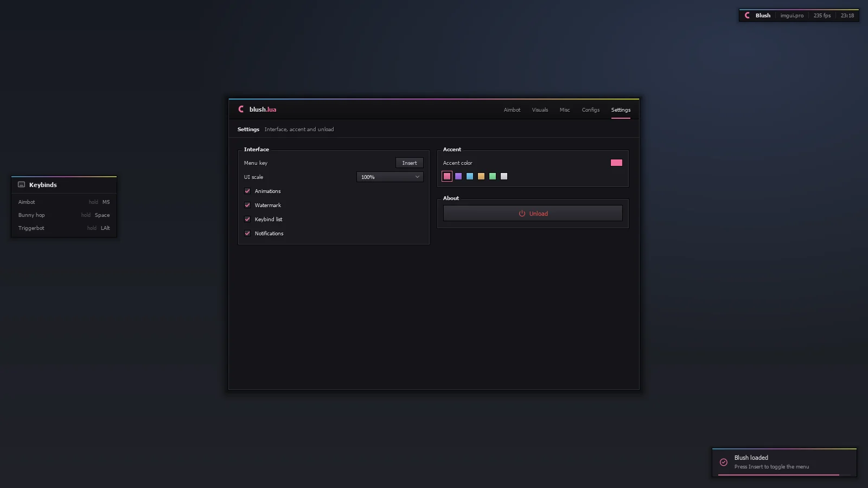Uncheck the Keybind list option
This screenshot has width=868, height=488.
(x=247, y=219)
